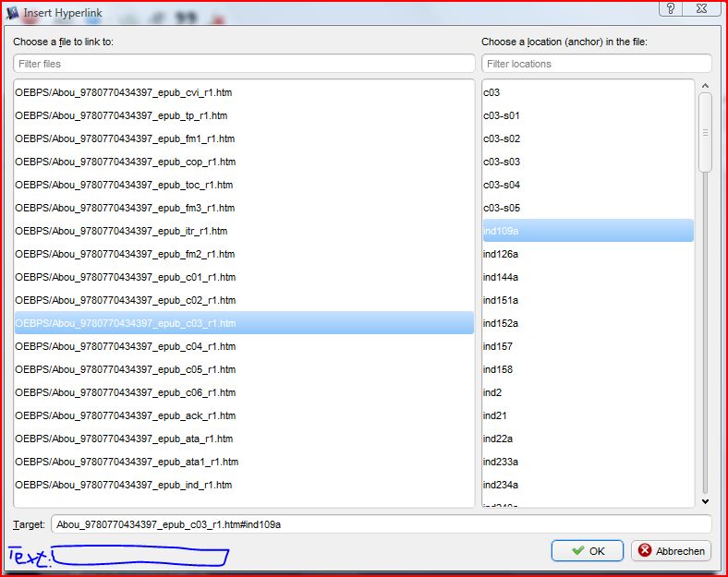Choose anchor c03-s05
Screen dimensions: 728x577
[588, 208]
